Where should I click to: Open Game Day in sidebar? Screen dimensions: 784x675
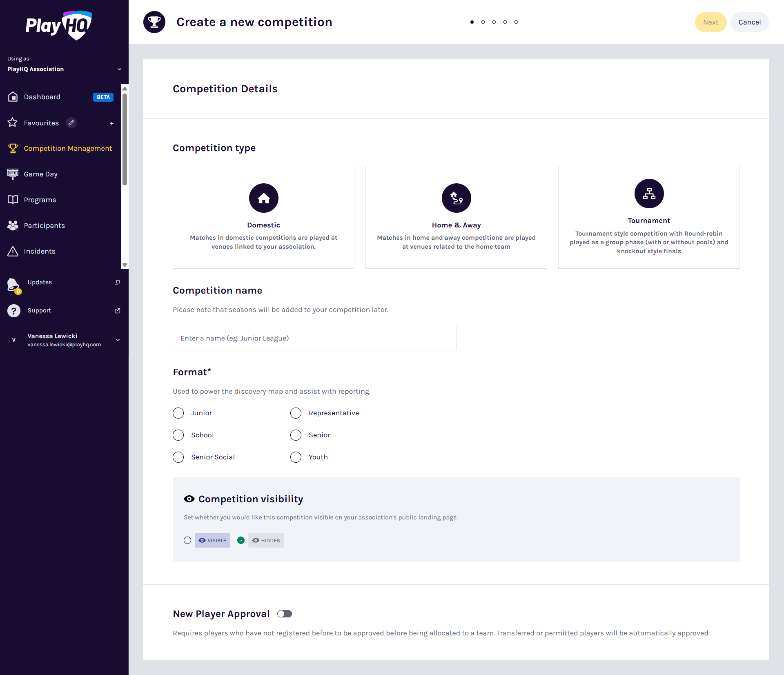tap(40, 174)
